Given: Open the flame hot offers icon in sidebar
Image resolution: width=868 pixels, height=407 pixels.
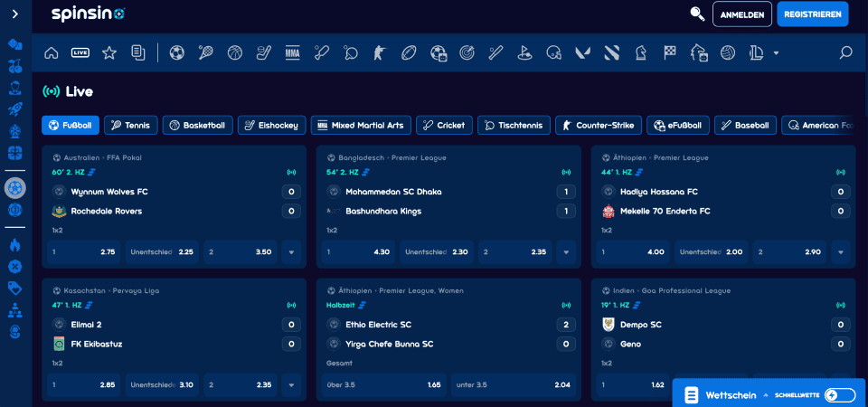Looking at the screenshot, I should point(15,245).
